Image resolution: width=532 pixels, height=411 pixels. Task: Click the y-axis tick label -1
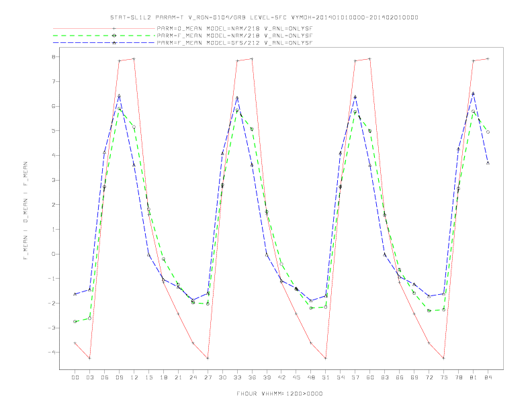[x=52, y=279]
